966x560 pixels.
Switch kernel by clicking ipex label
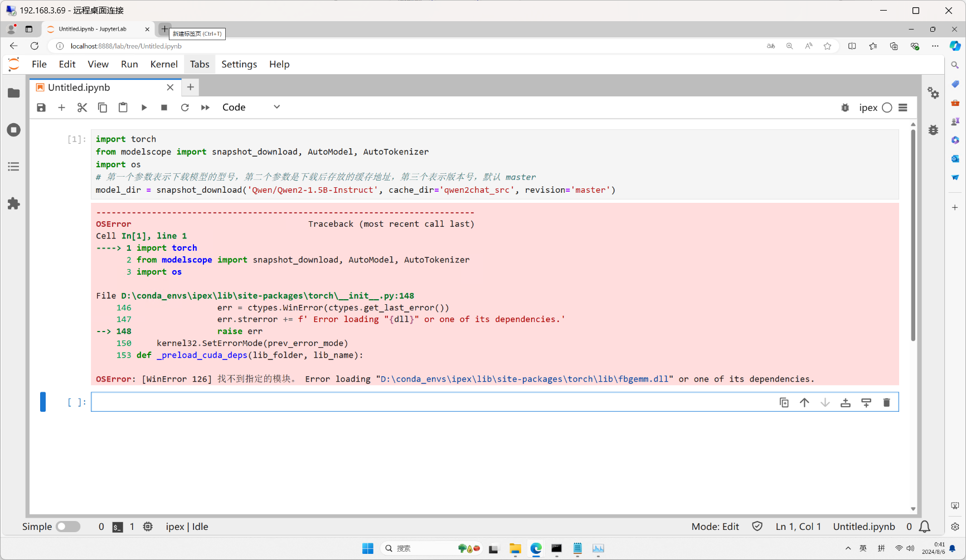[x=868, y=108]
